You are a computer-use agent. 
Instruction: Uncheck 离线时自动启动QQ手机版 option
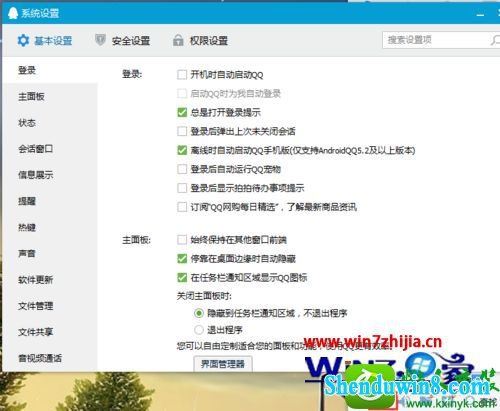point(182,150)
